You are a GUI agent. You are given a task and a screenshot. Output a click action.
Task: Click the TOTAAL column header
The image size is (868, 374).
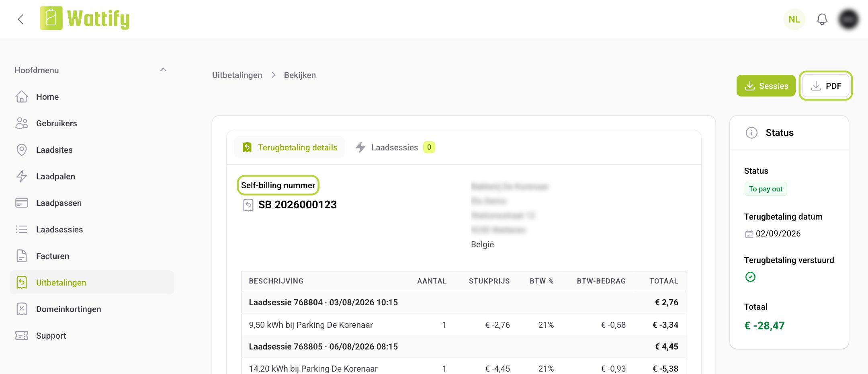(664, 281)
